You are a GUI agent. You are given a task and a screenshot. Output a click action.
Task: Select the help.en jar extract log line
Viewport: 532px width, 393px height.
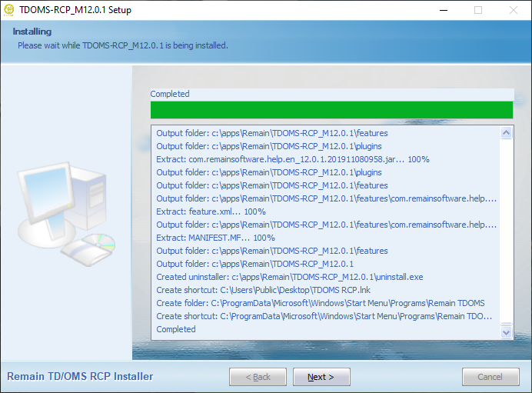click(x=292, y=159)
